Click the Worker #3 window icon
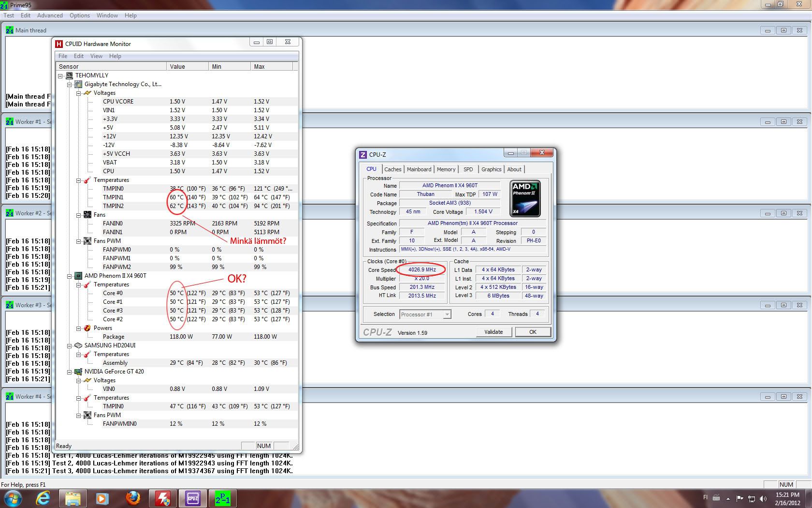 pos(10,305)
